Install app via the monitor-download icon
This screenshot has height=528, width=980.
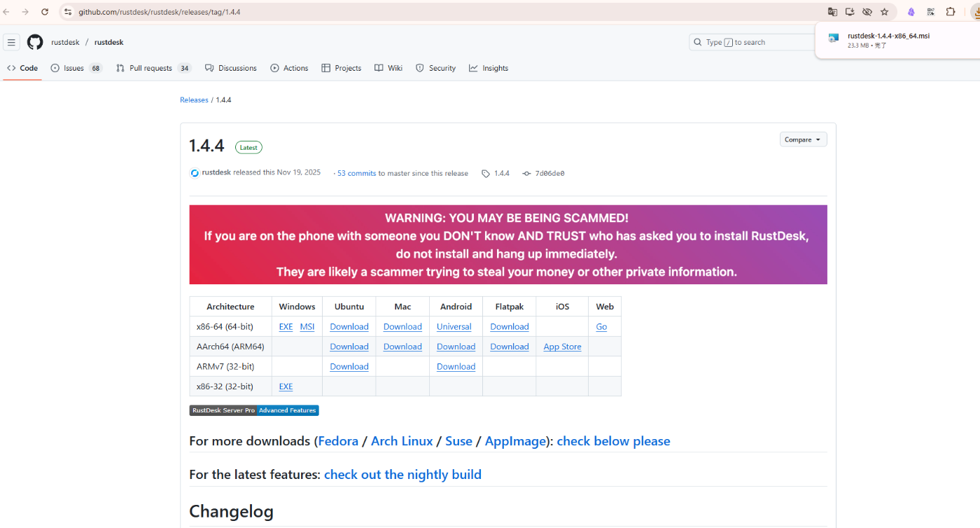[850, 12]
